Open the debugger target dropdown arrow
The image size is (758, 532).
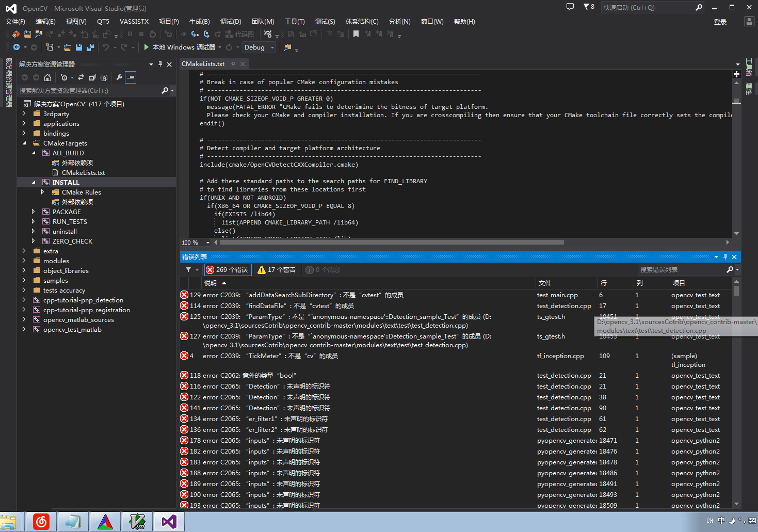click(220, 47)
